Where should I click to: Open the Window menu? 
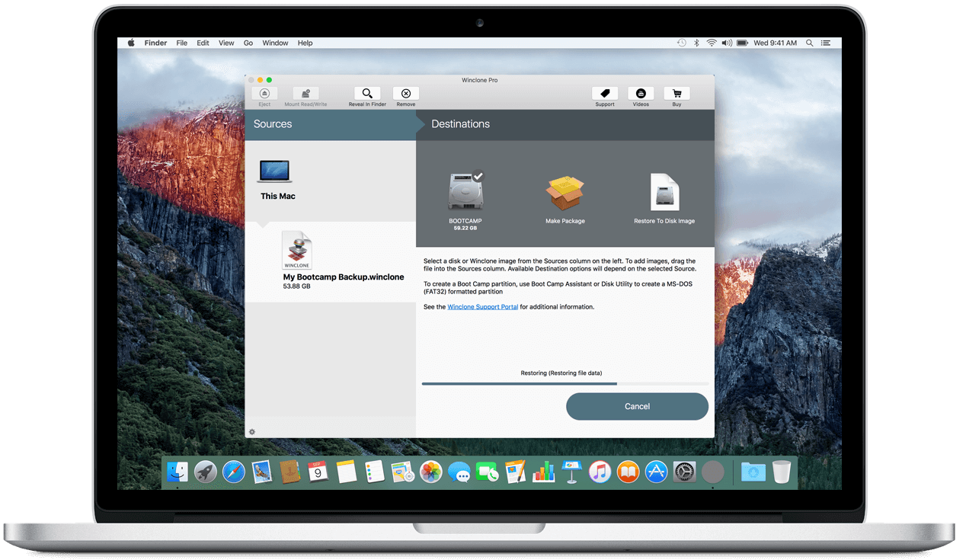pos(275,43)
